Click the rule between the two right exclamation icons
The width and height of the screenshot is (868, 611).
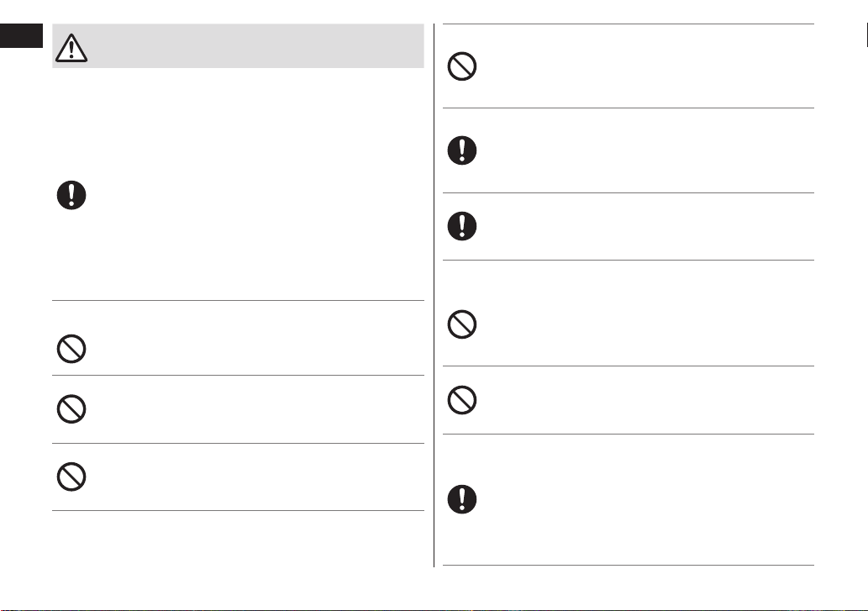(629, 192)
